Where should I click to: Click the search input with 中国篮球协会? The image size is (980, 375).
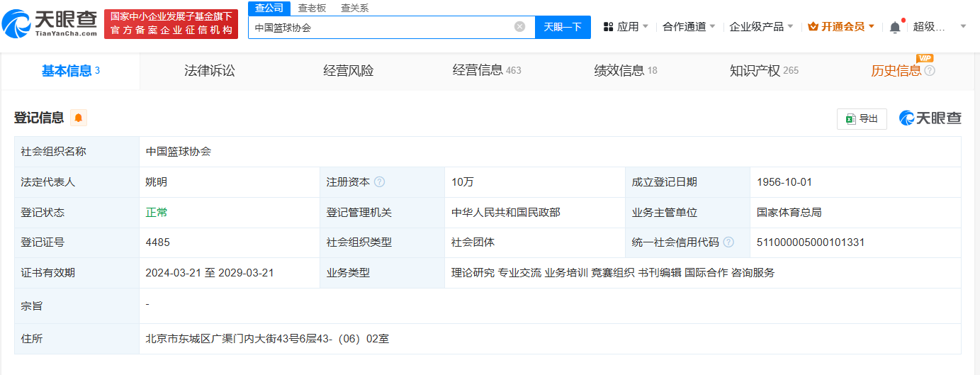click(379, 27)
